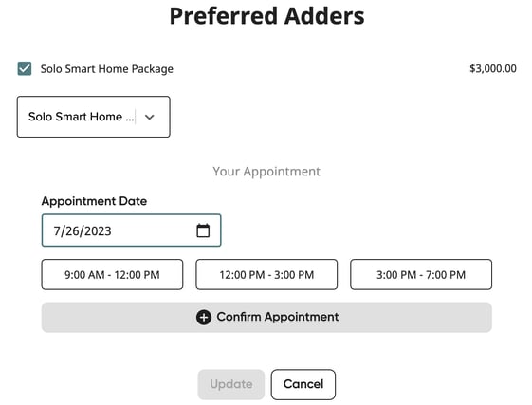Screen dimensions: 532x405
Task: Select the 9:00 AM - 12:00 PM slot
Action: click(x=112, y=275)
